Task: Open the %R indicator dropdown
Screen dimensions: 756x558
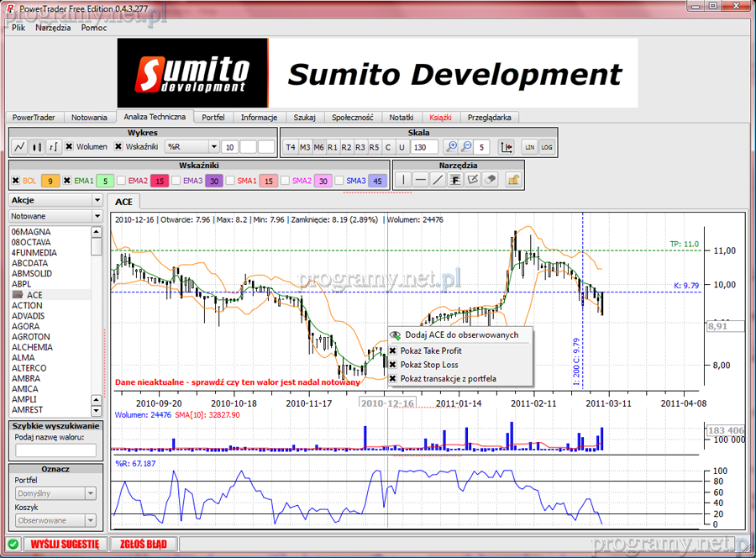Action: coord(213,147)
